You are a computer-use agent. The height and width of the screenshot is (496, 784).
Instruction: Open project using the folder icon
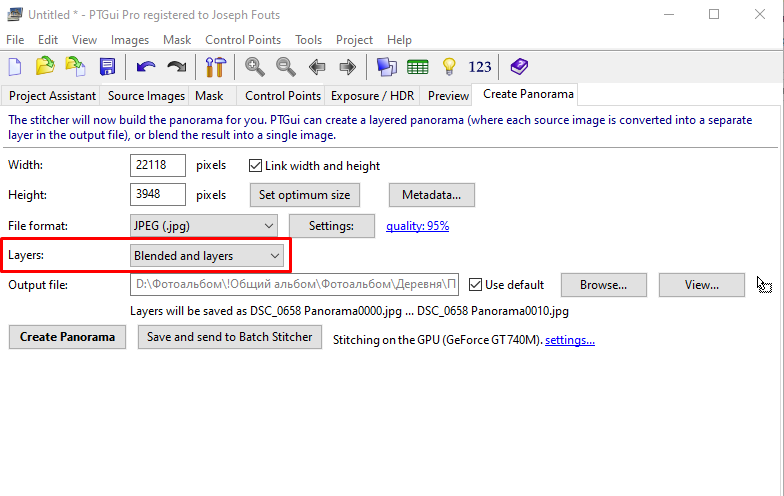click(45, 66)
